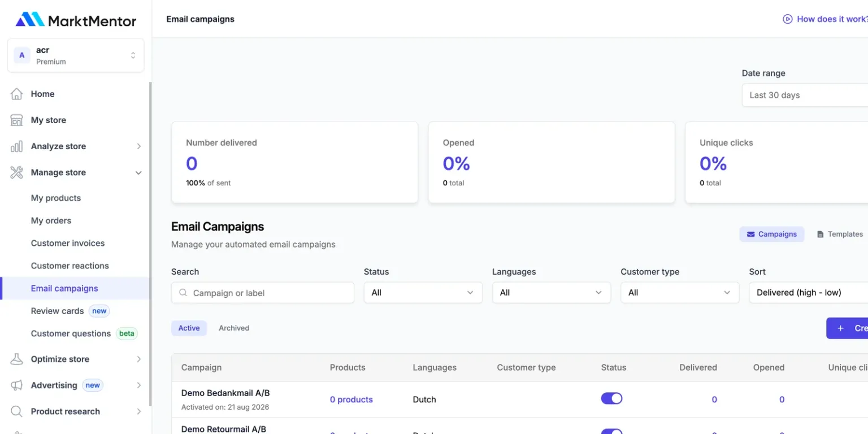Open the acr Premium account switcher

76,55
